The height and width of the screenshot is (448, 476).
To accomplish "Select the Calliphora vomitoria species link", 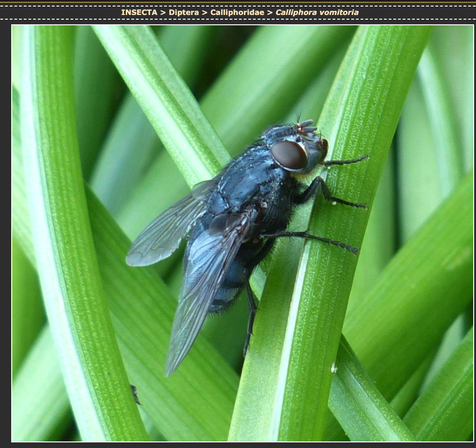I will 317,13.
